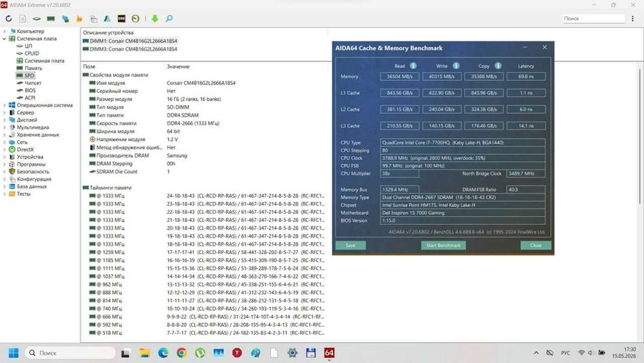Expand the Сеть tree node

pyautogui.click(x=4, y=142)
